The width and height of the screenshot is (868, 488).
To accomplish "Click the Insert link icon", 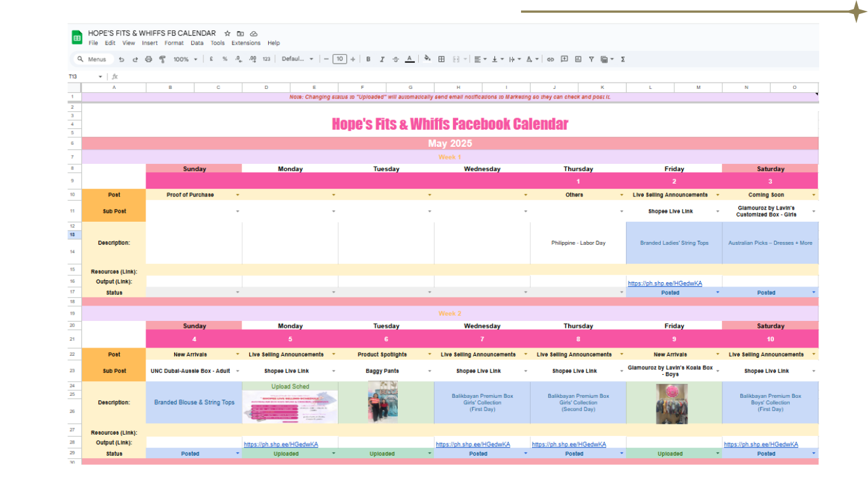I will point(550,59).
